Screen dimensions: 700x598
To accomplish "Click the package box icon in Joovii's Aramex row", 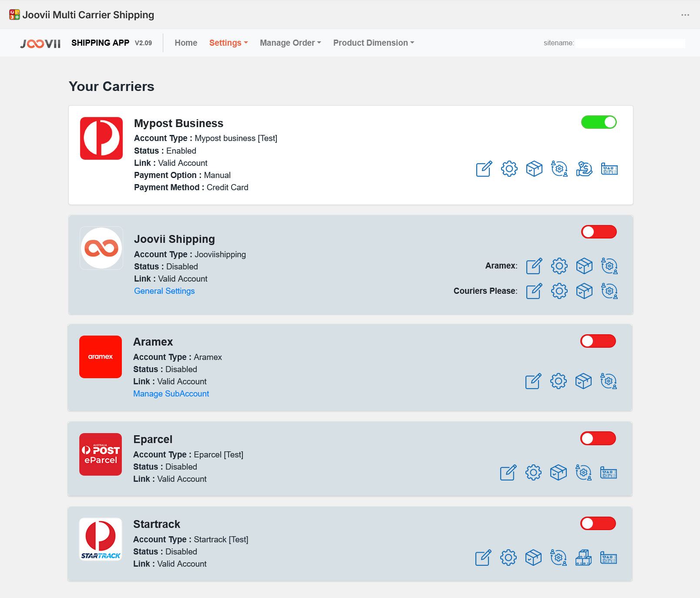I will point(584,266).
